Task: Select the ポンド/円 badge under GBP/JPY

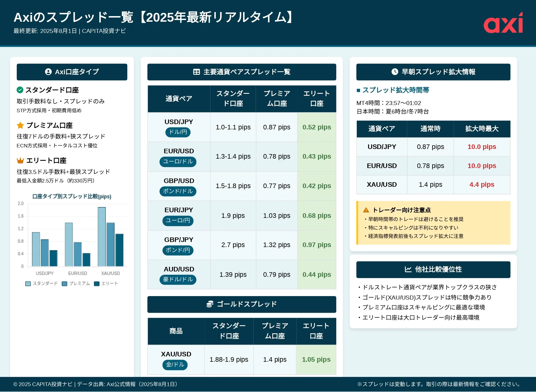Action: coord(178,250)
